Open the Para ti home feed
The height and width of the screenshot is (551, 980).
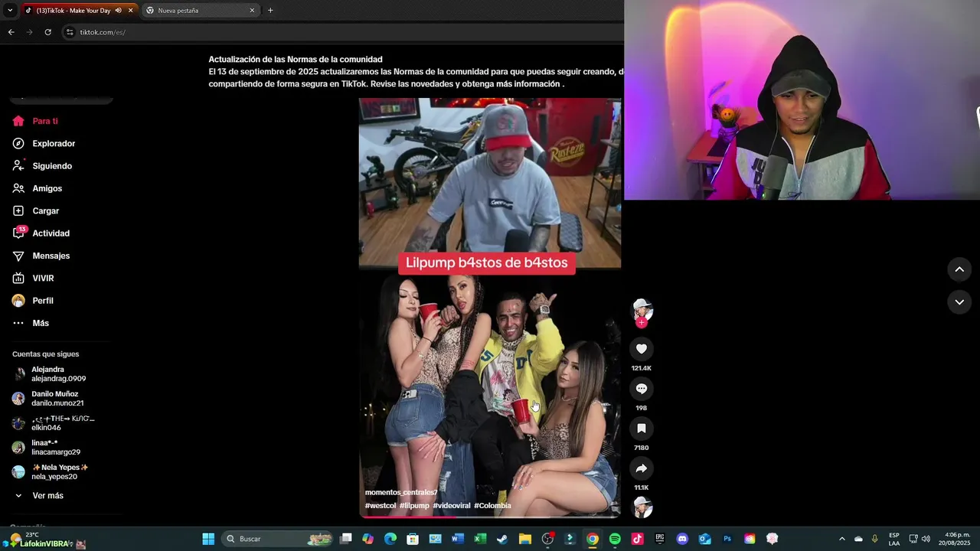click(x=35, y=121)
